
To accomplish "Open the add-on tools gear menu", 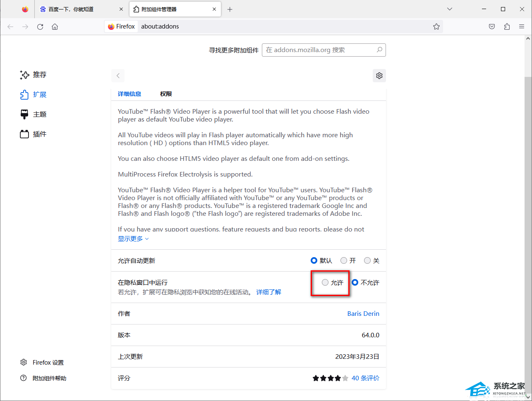I will pyautogui.click(x=379, y=76).
